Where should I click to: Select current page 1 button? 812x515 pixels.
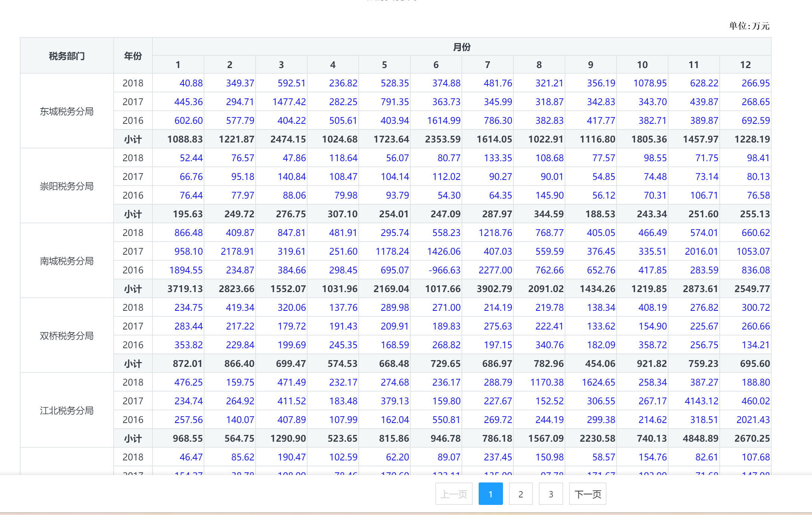[x=490, y=494]
